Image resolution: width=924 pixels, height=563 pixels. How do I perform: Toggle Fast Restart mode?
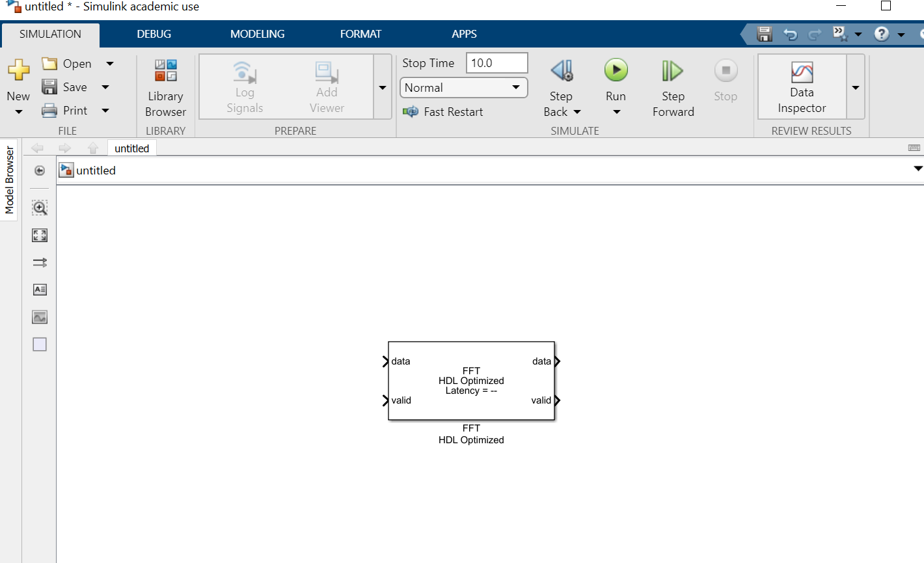[x=443, y=112]
